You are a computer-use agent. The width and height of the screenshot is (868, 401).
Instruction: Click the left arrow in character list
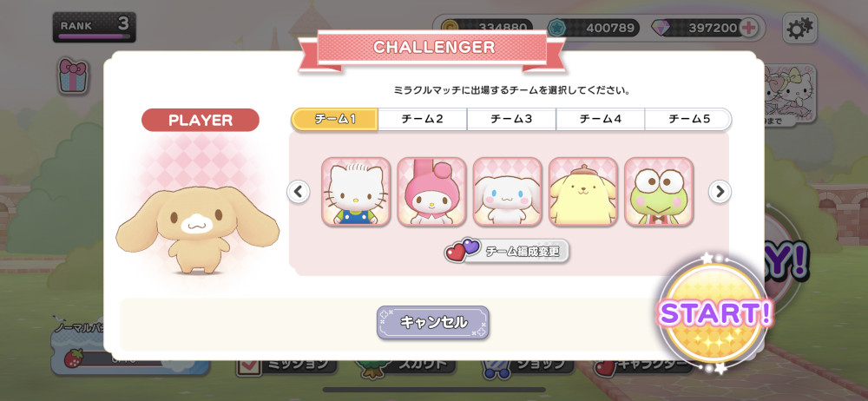pos(299,192)
